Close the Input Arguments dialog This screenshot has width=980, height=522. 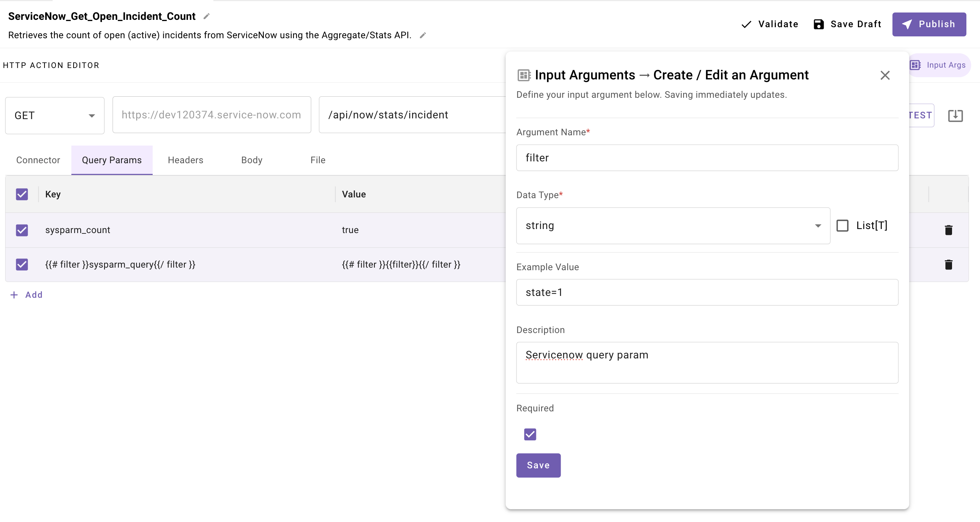point(884,75)
